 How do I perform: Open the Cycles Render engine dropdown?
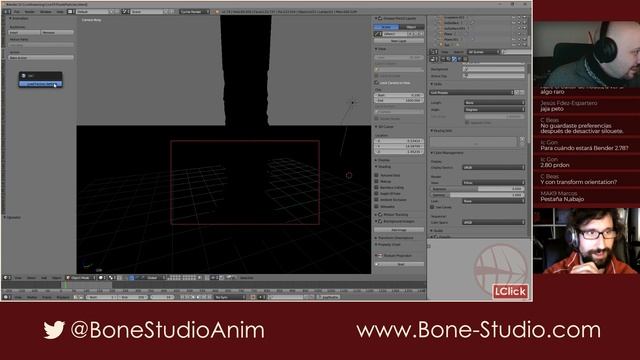(x=194, y=12)
